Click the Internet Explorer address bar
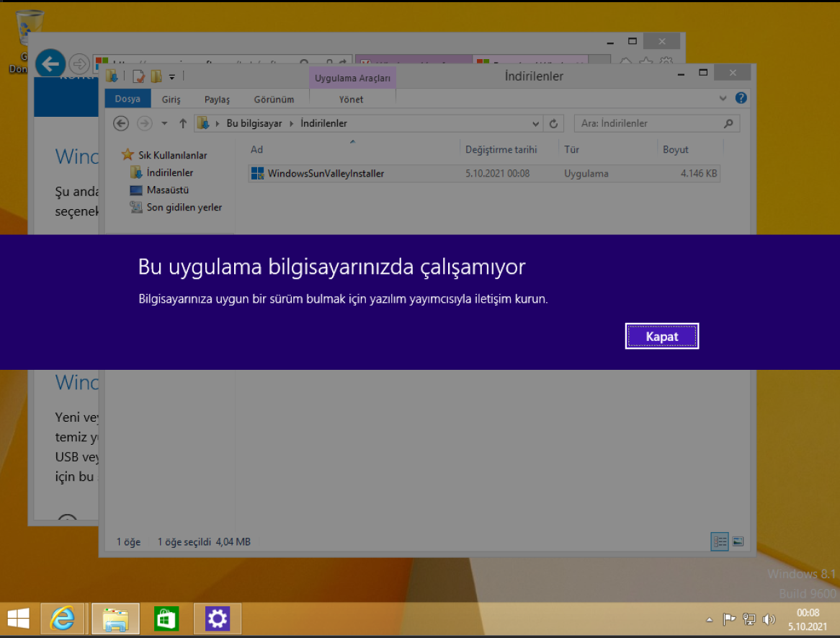The image size is (840, 638). [x=223, y=61]
